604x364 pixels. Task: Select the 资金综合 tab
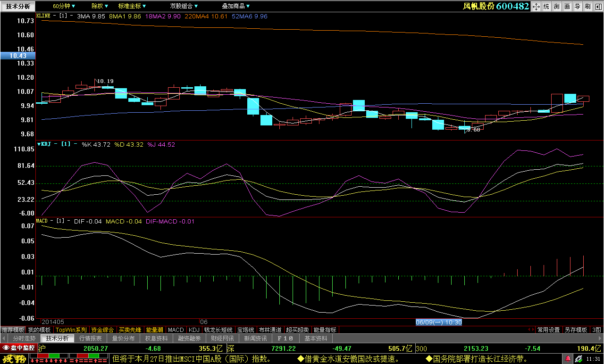(x=103, y=330)
